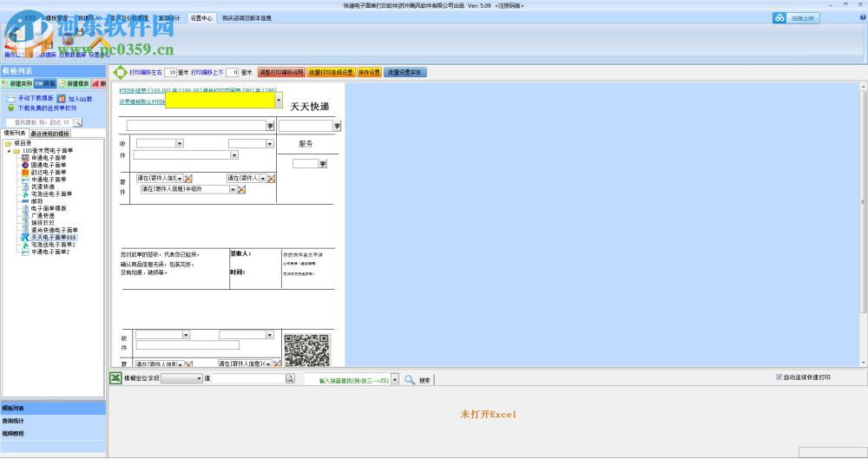Select 广通快递 template in tree
Viewport: 868px width, 459px height.
coord(43,215)
